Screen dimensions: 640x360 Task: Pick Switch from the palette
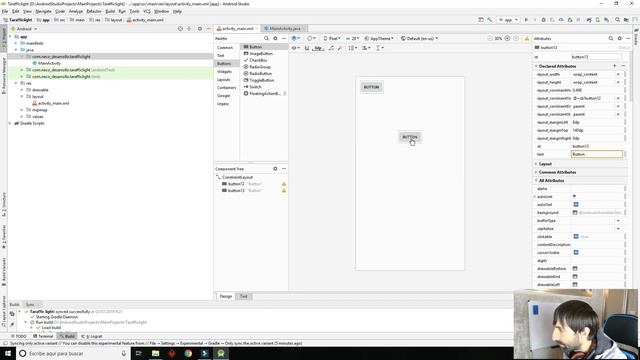pyautogui.click(x=255, y=87)
